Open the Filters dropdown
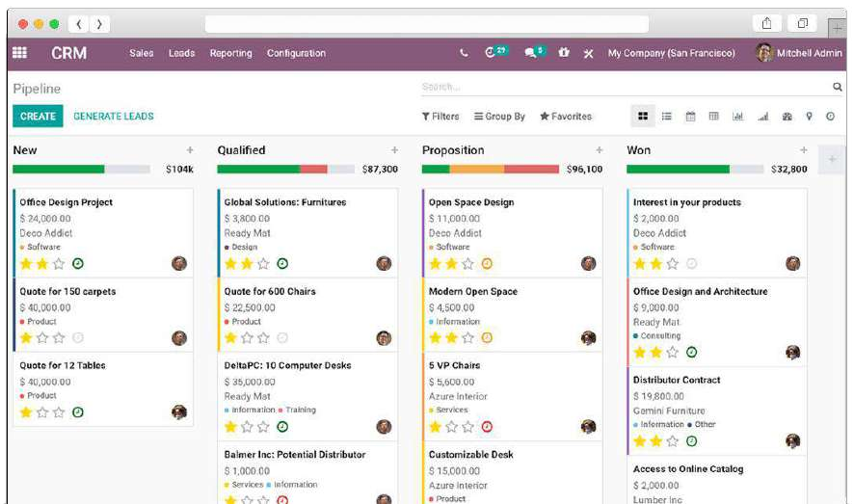Image resolution: width=854 pixels, height=504 pixels. (440, 117)
